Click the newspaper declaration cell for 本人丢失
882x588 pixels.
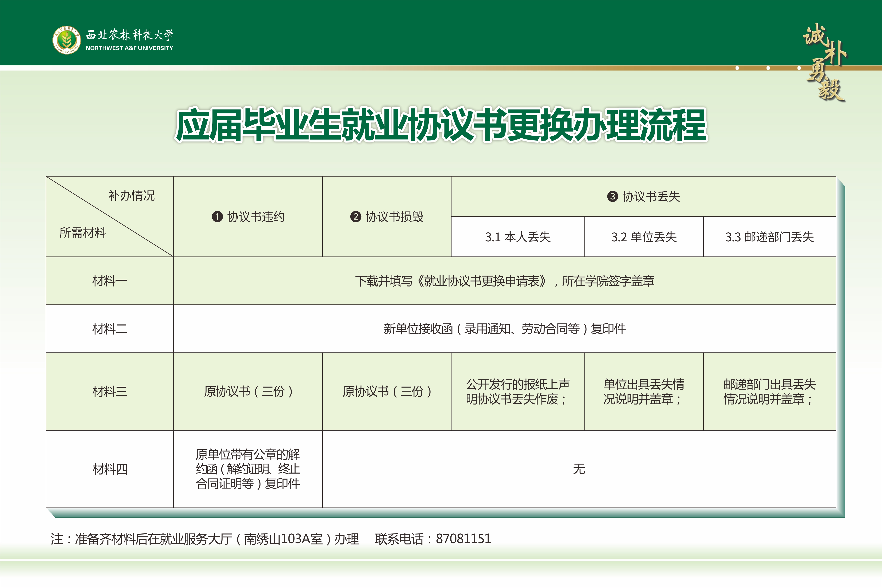517,391
